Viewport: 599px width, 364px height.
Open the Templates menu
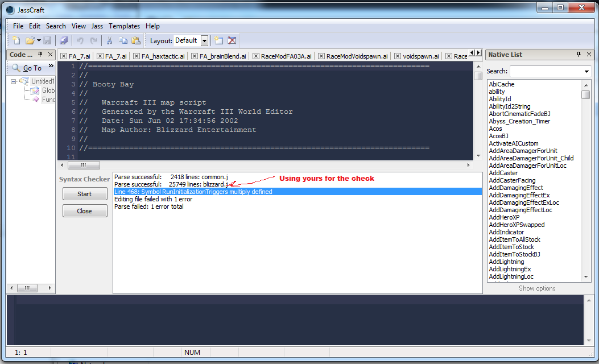point(124,26)
